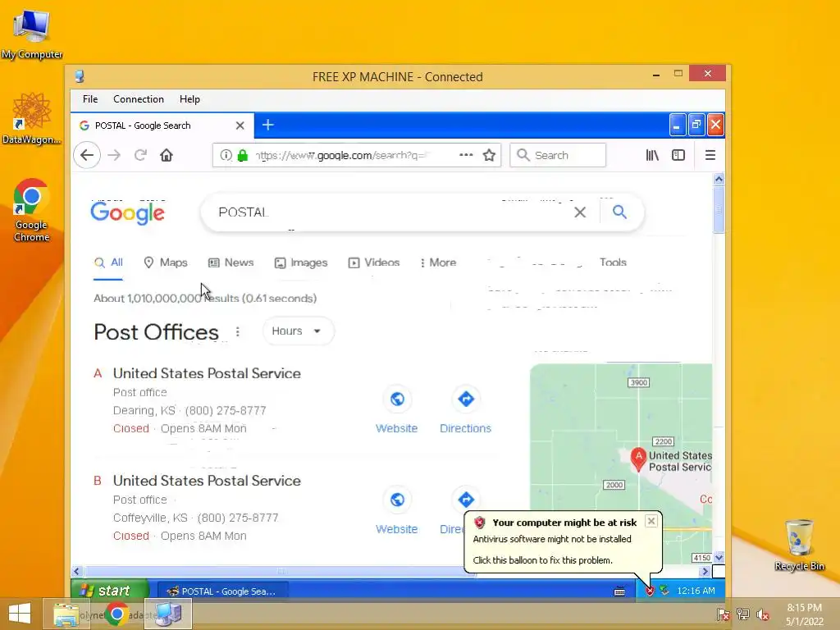Click horizontal scrollbar left arrow
The height and width of the screenshot is (630, 840).
(x=76, y=572)
